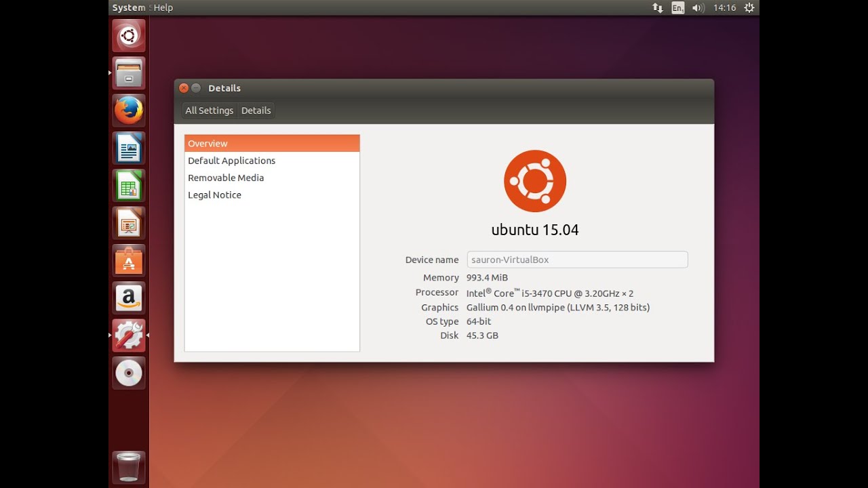Launch LibreOffice Writer
Viewport: 868px width, 488px height.
point(129,148)
